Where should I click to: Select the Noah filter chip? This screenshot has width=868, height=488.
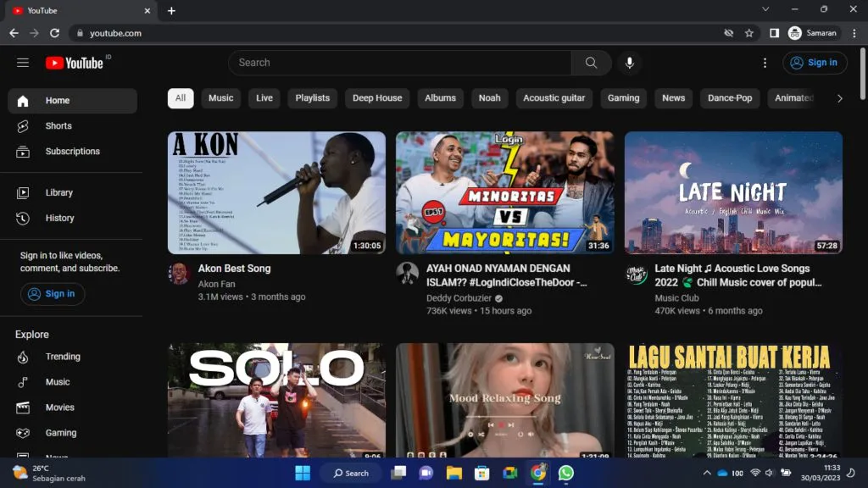[x=489, y=98]
